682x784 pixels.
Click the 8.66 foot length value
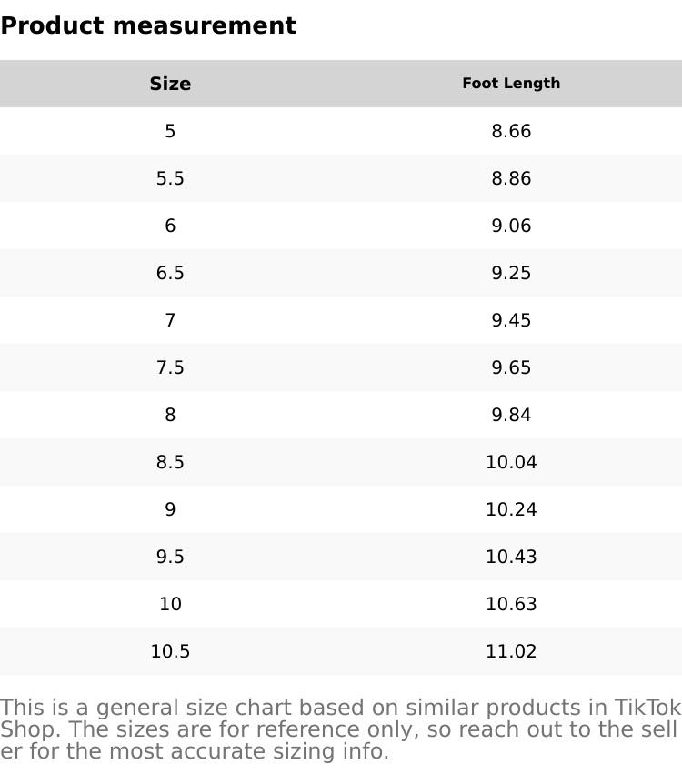[511, 131]
